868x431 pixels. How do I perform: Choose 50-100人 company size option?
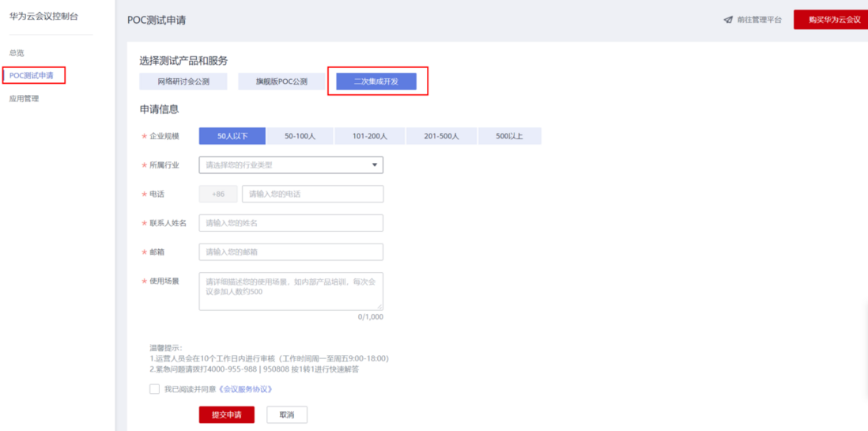[x=300, y=136]
